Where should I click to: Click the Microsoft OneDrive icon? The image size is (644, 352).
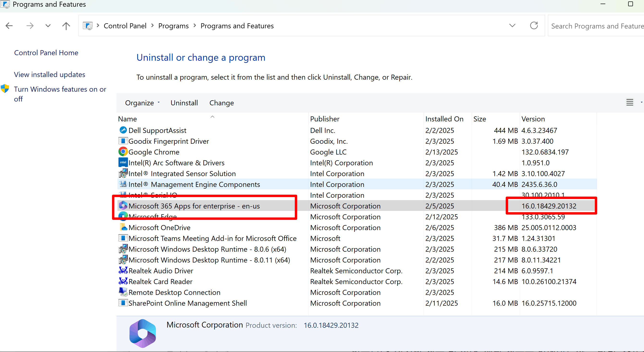[123, 227]
